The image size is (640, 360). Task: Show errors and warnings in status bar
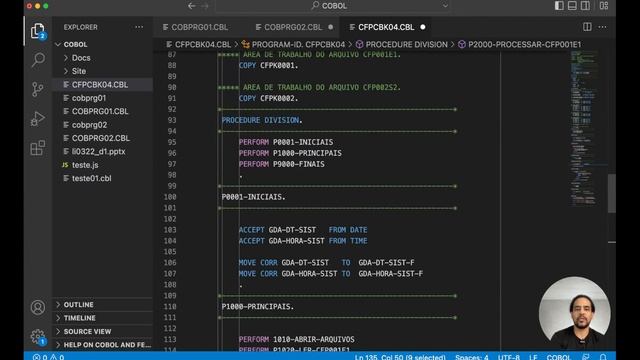48,357
